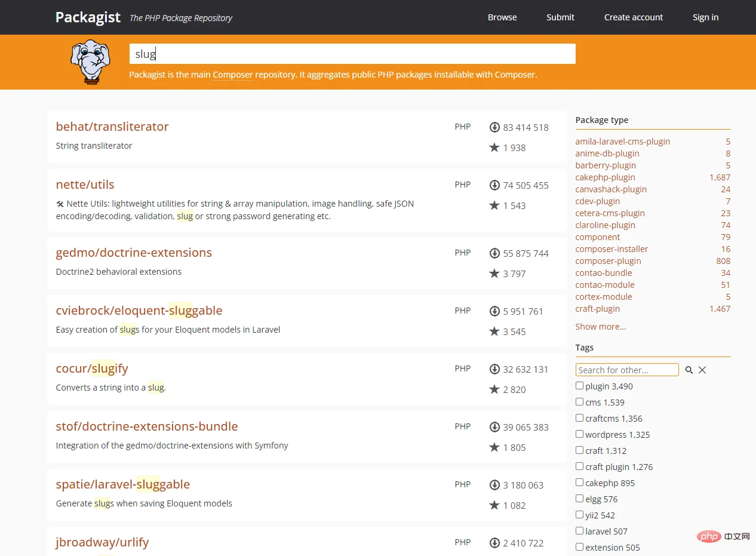The height and width of the screenshot is (556, 756).
Task: Open the Sign in page
Action: coord(705,17)
